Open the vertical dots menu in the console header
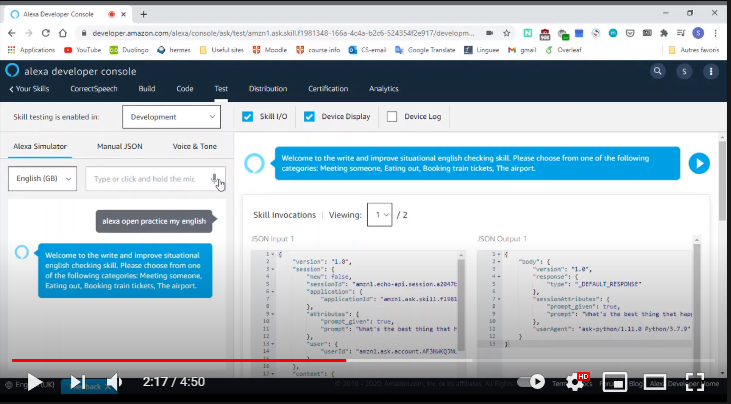731x404 pixels. click(x=710, y=71)
